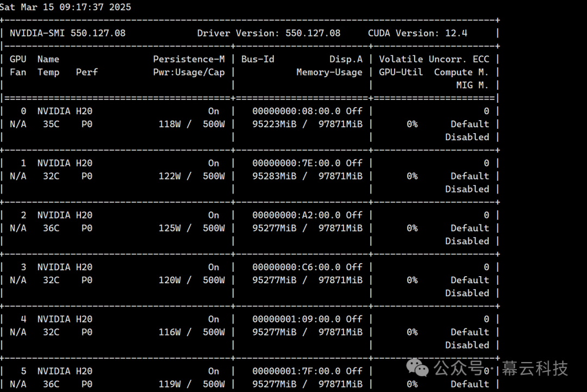Click the Temp column header
Viewport: 587px width, 392px height.
[48, 72]
